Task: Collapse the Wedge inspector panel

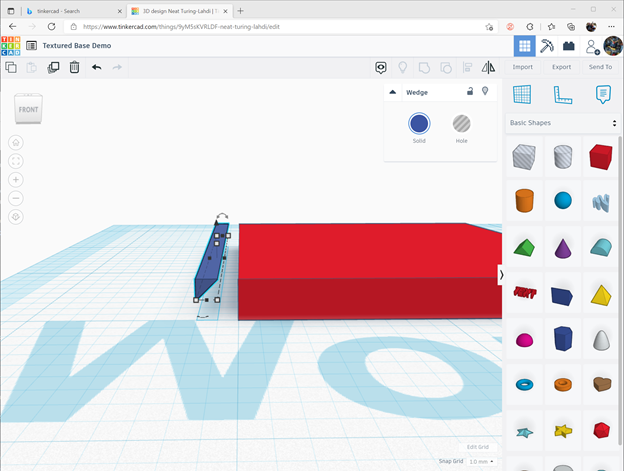Action: click(x=393, y=92)
